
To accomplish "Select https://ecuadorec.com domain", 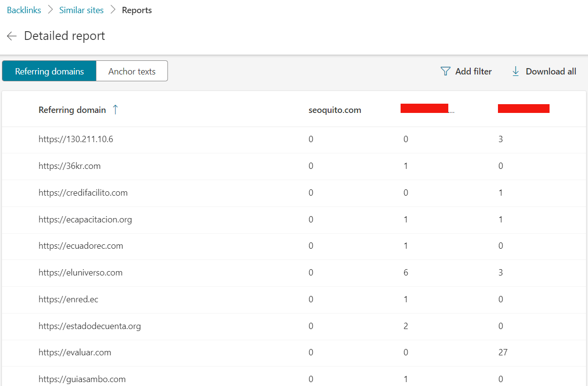I will 81,246.
